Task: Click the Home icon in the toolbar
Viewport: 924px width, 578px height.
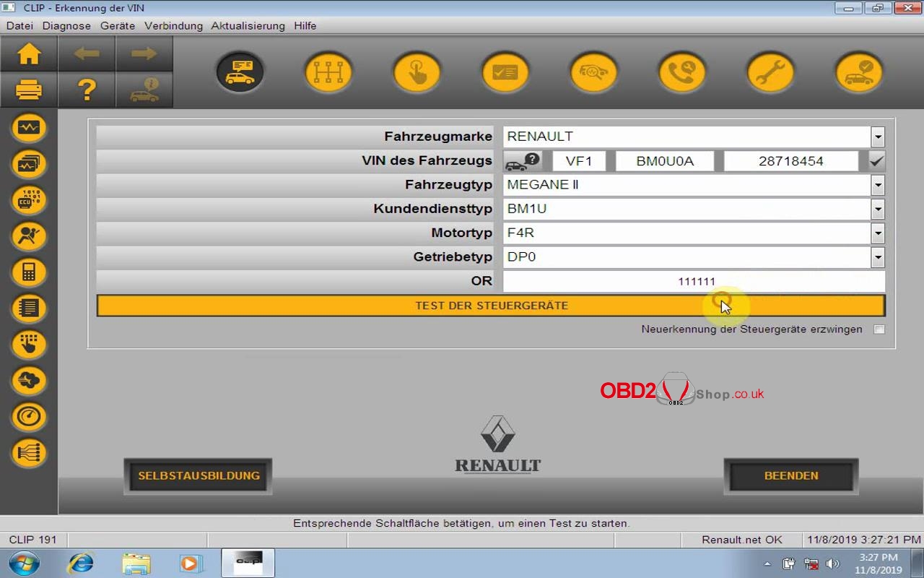Action: [x=29, y=54]
